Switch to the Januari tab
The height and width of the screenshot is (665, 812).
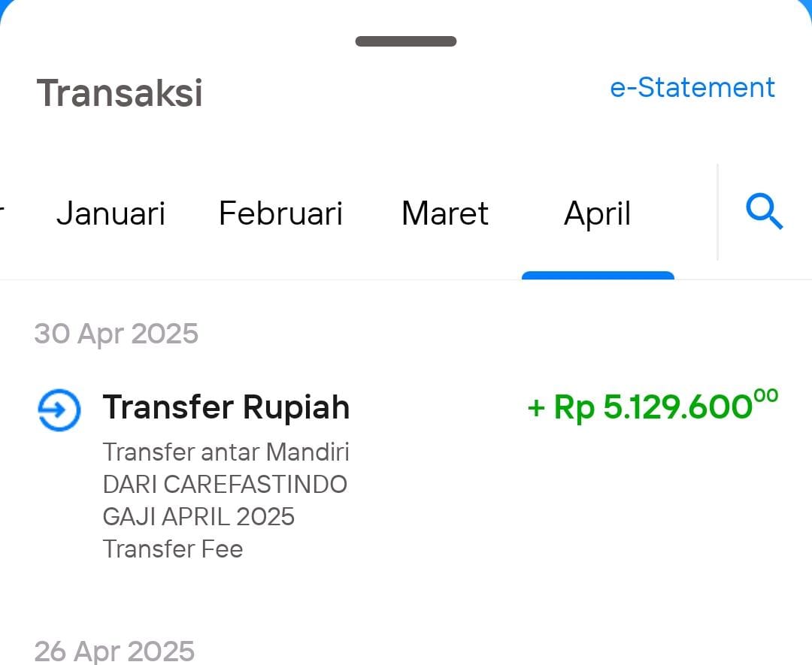(111, 213)
